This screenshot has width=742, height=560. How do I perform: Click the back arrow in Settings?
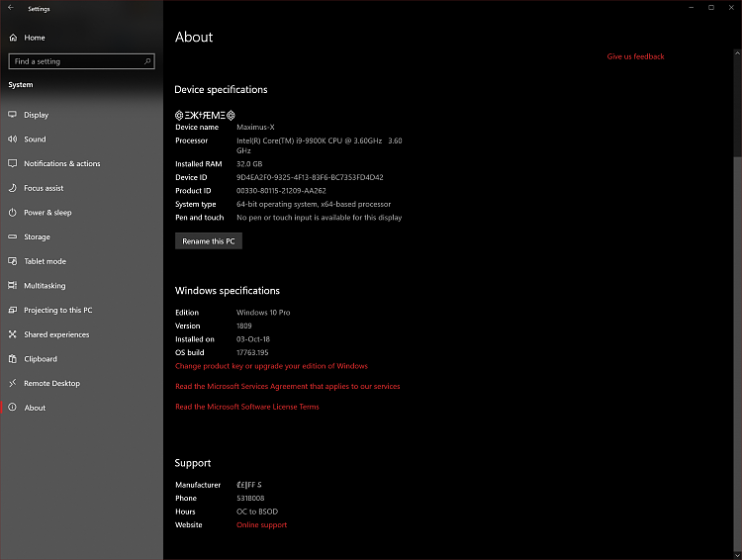pos(11,8)
